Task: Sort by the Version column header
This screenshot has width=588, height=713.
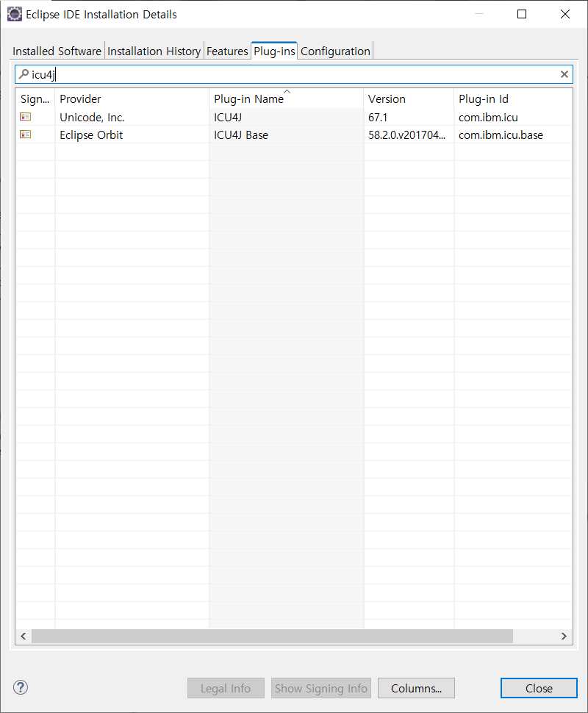Action: 409,98
